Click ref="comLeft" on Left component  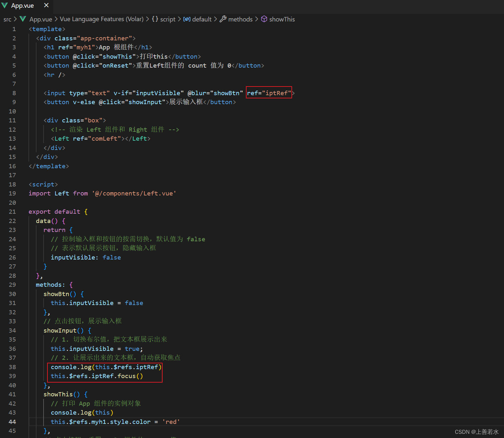tap(97, 139)
